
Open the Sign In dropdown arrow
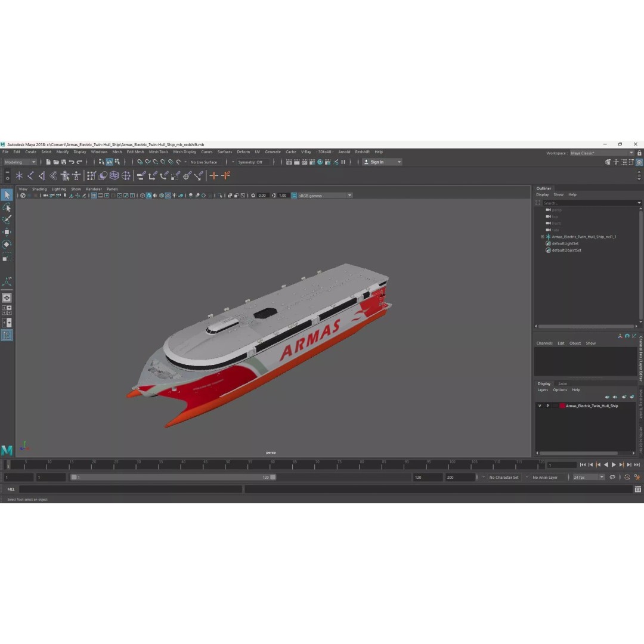[x=399, y=162]
